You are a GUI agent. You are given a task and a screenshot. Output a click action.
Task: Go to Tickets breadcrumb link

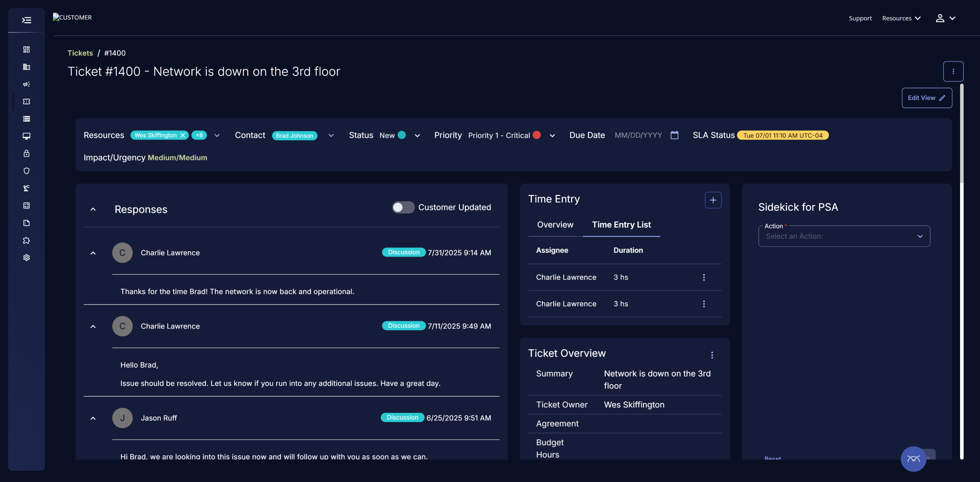pos(80,53)
